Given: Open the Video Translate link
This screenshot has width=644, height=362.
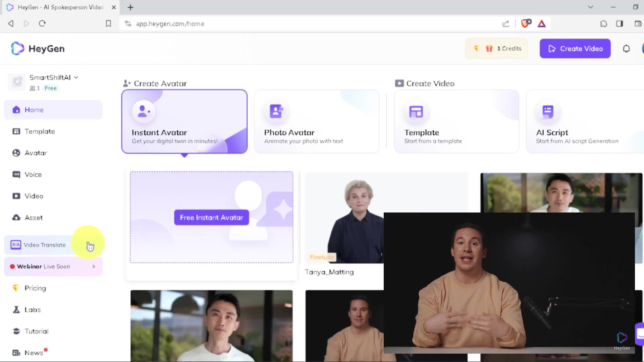Looking at the screenshot, I should [53, 245].
